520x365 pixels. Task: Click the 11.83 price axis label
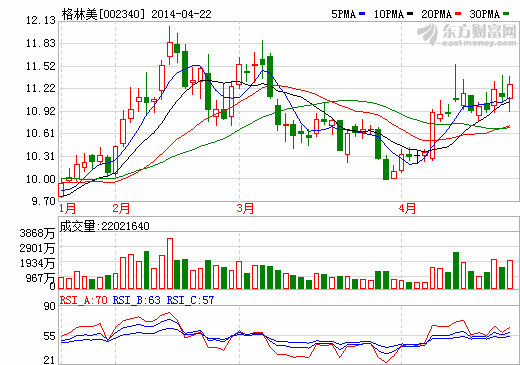[x=41, y=43]
